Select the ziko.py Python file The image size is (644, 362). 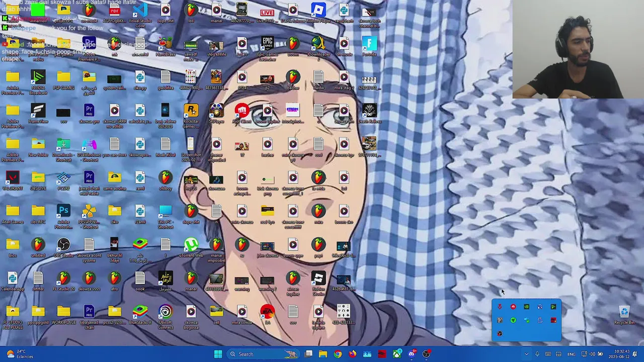(140, 80)
